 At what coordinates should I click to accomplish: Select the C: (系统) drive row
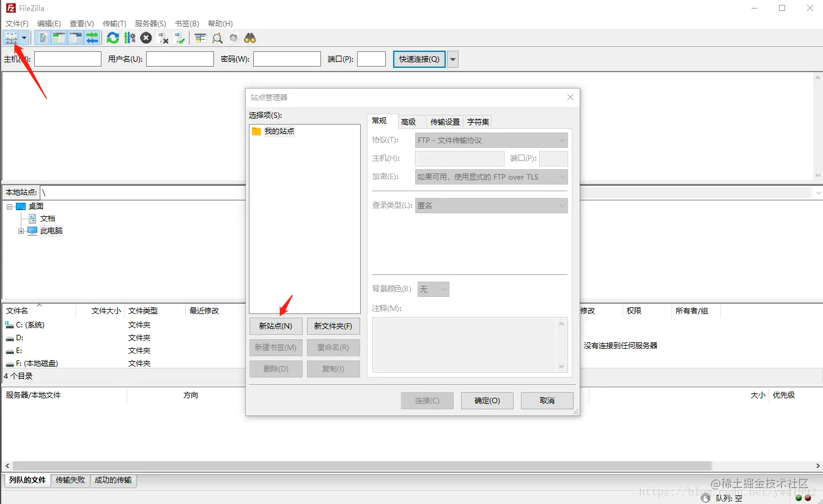click(x=122, y=325)
